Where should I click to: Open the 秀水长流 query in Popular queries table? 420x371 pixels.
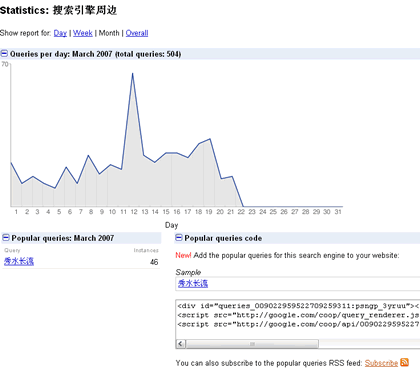click(19, 261)
